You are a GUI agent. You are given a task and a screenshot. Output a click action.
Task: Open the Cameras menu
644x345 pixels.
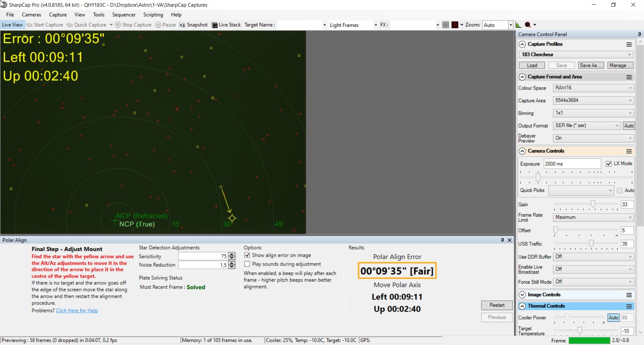[x=32, y=15]
